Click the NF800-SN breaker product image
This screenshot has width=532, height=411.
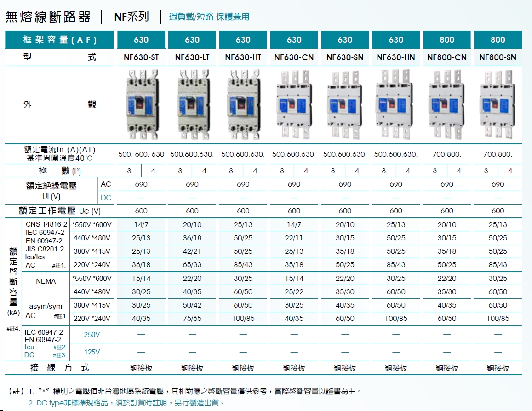pos(498,105)
